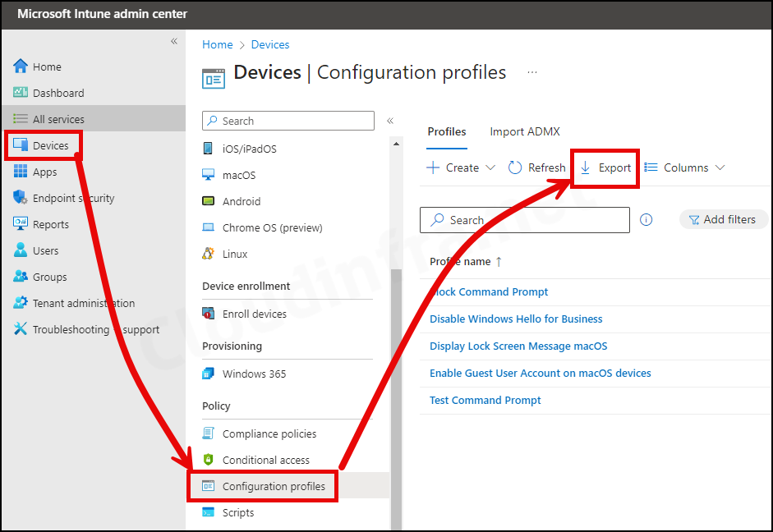Viewport: 773px width, 532px height.
Task: Click the Export button
Action: pyautogui.click(x=605, y=167)
